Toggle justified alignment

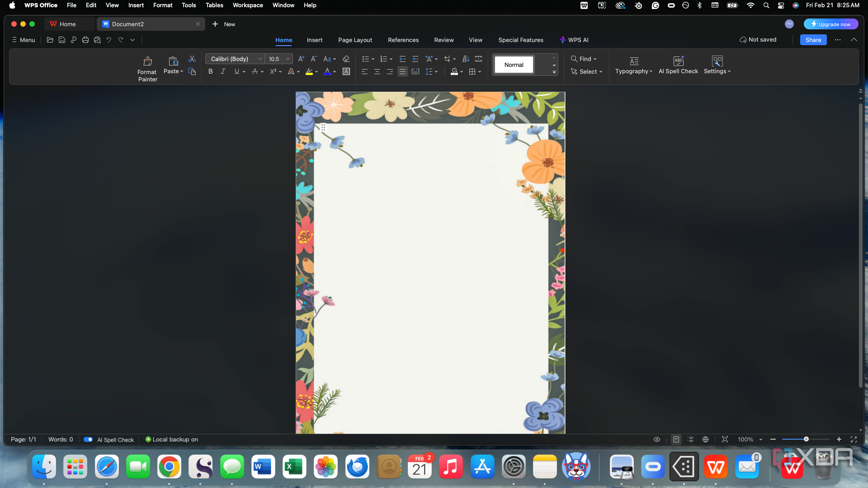[402, 71]
